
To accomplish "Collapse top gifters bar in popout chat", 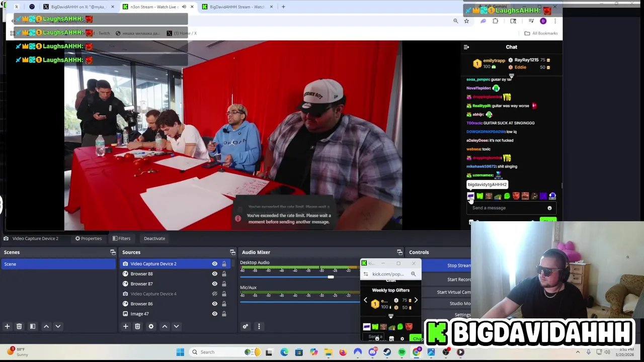I will point(390,316).
